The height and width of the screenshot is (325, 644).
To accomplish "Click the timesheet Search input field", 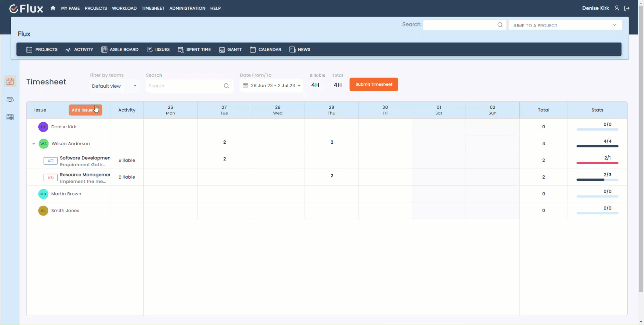I will point(185,86).
